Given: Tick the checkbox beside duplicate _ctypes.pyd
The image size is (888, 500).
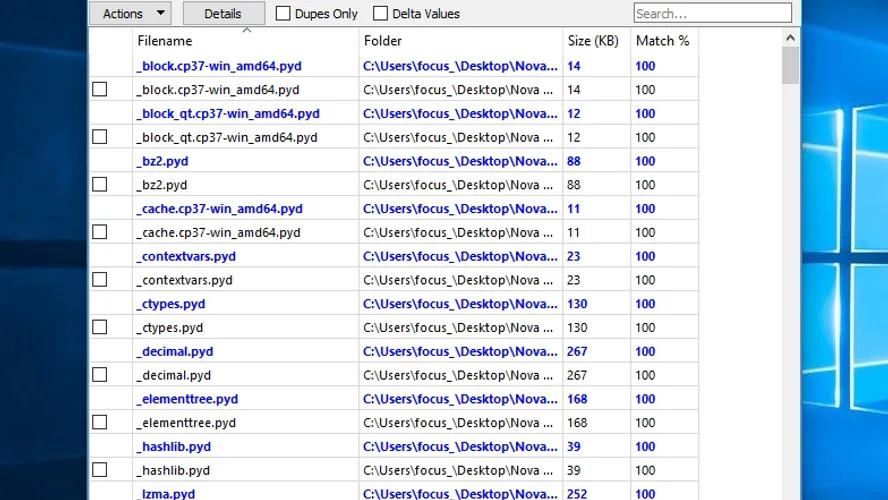Looking at the screenshot, I should click(100, 328).
